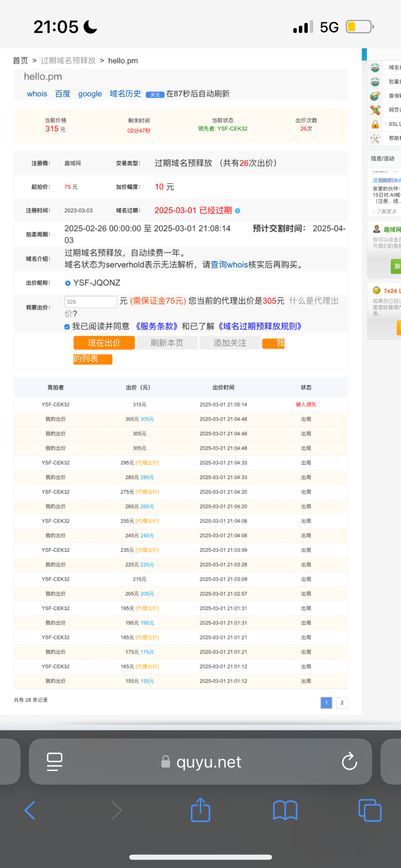
Task: Tap the Safari reload page icon
Action: [x=349, y=761]
